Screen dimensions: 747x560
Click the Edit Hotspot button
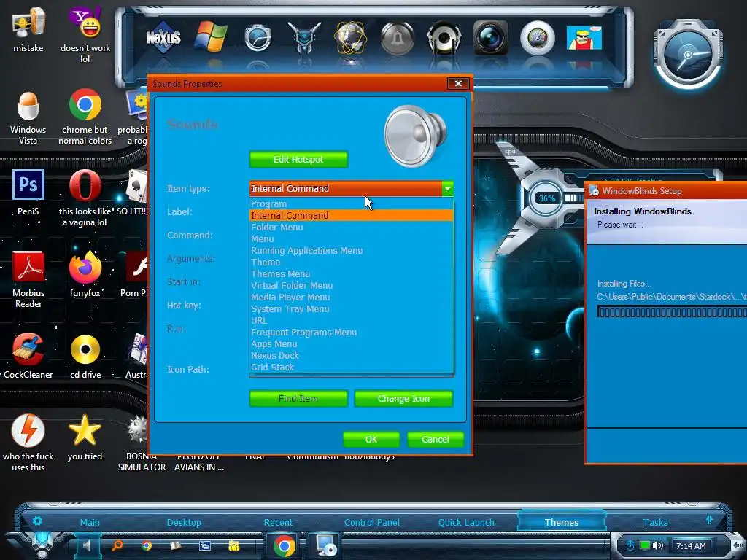[298, 160]
